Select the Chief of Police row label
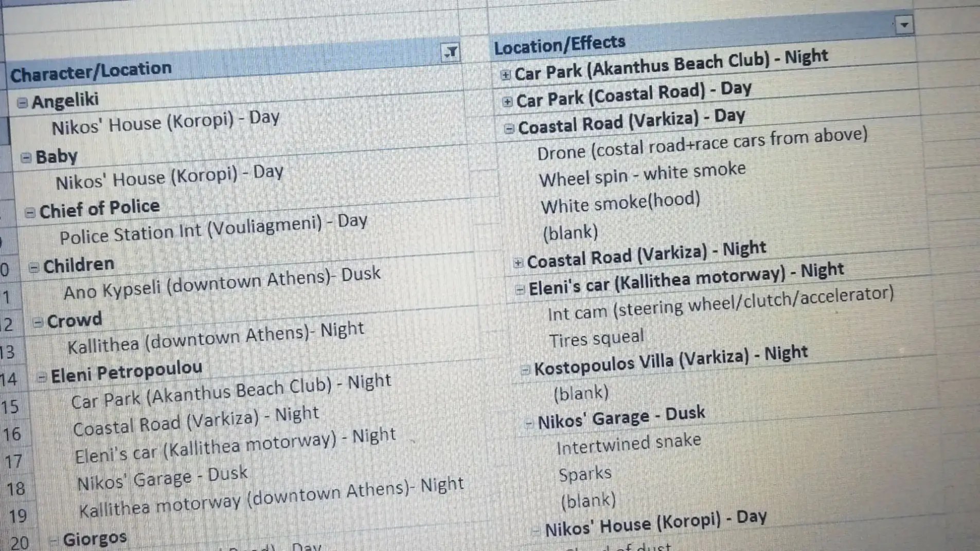This screenshot has height=551, width=980. pyautogui.click(x=100, y=209)
